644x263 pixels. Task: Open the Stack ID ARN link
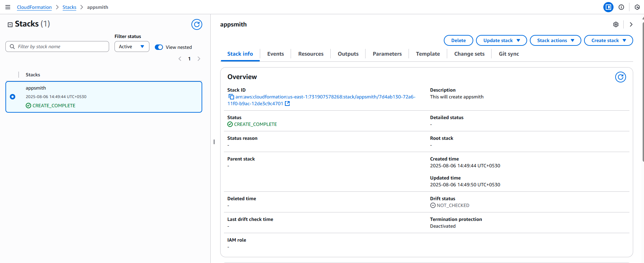click(x=322, y=100)
